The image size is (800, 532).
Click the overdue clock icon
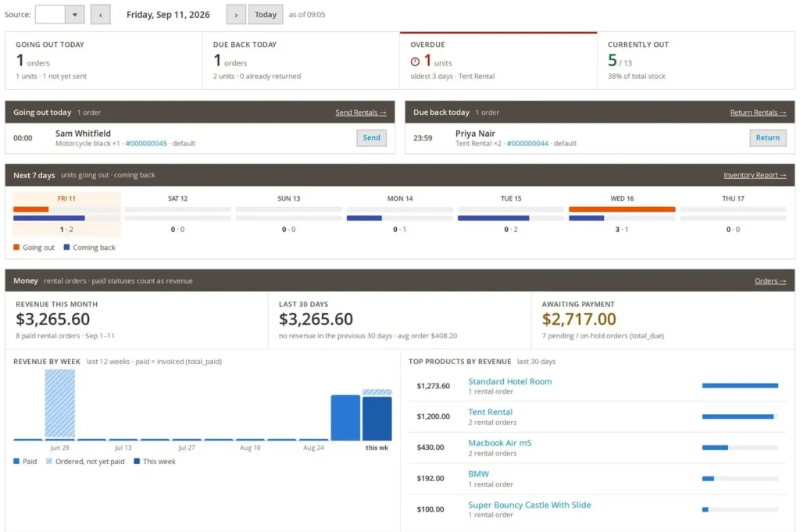pos(416,62)
